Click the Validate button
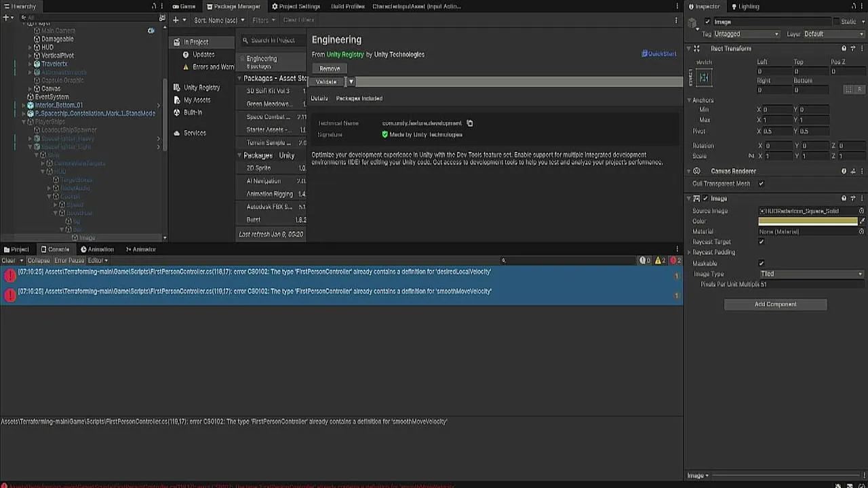The height and width of the screenshot is (488, 868). pyautogui.click(x=326, y=82)
